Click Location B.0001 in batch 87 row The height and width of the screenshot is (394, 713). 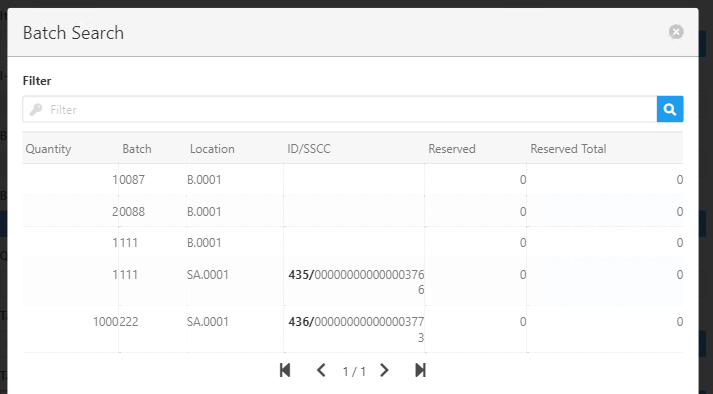point(204,180)
